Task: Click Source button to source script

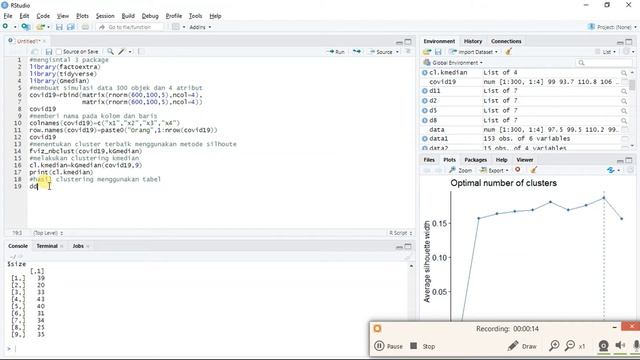Action: [380, 52]
